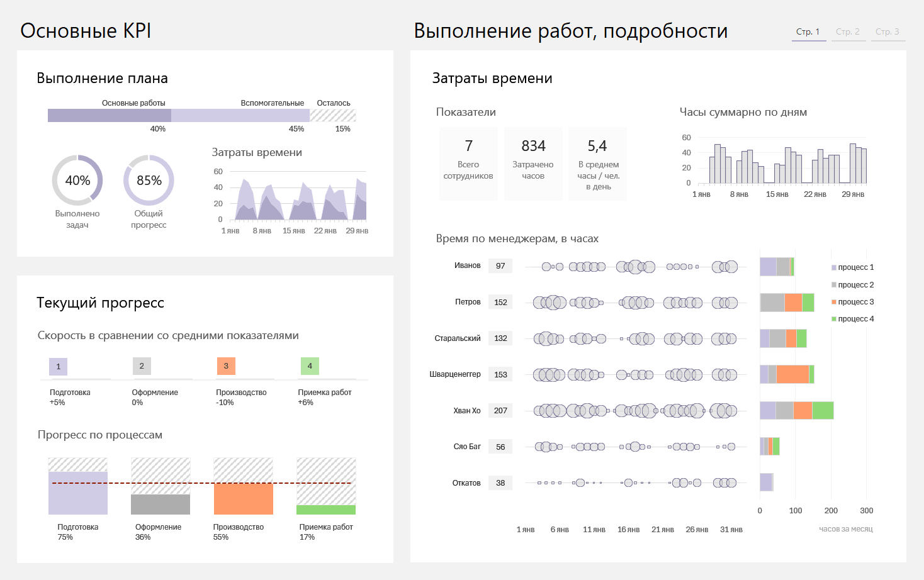
Task: Click the stacked process bar for Петров
Action: (x=787, y=303)
